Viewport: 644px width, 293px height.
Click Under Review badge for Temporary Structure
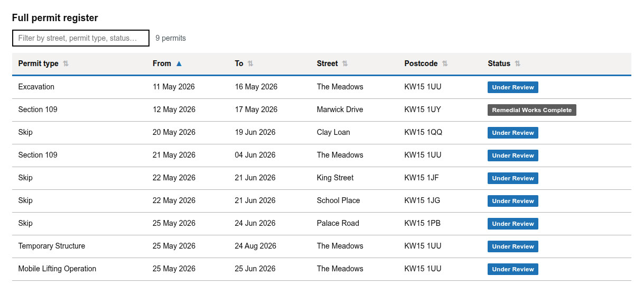[x=513, y=246]
